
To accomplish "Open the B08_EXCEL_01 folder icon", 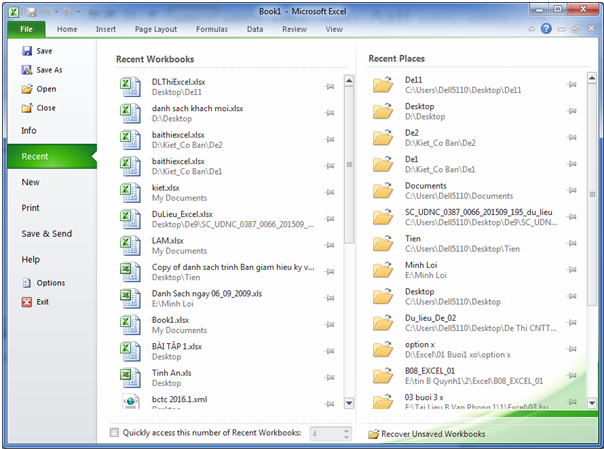I will pos(383,376).
